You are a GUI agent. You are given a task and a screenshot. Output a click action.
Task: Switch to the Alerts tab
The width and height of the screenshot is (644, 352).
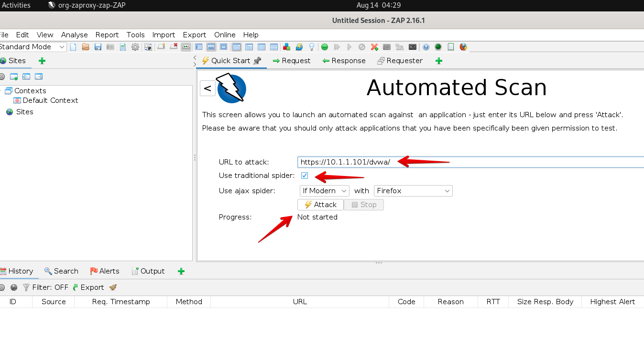pyautogui.click(x=105, y=271)
